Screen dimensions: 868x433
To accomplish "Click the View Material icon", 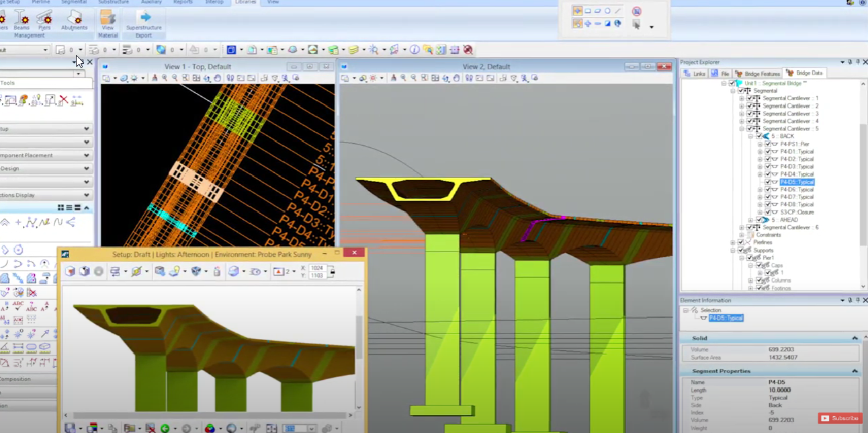I will pyautogui.click(x=107, y=18).
